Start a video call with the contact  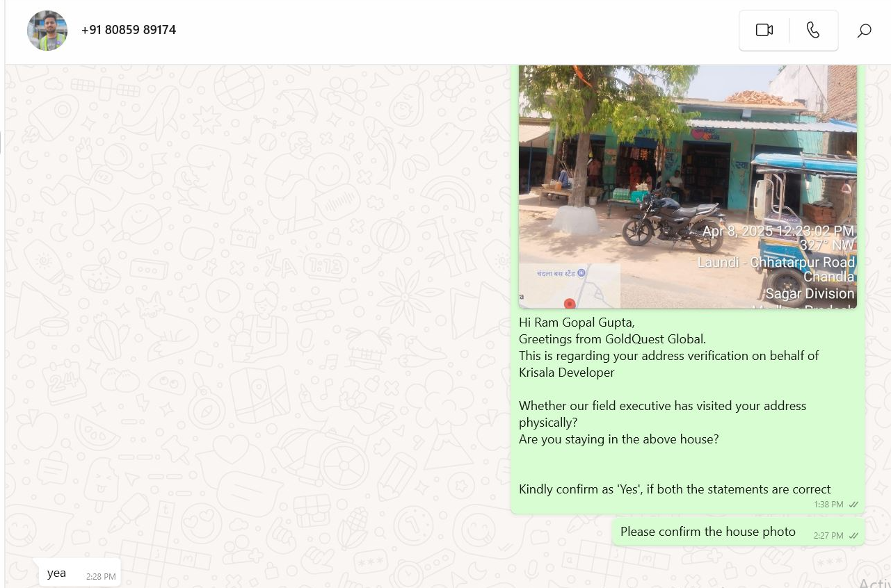pos(764,30)
